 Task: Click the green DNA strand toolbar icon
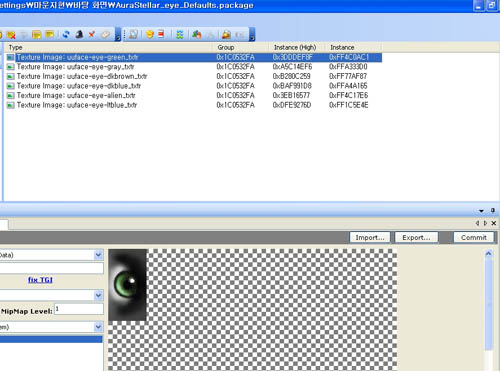coord(180,34)
